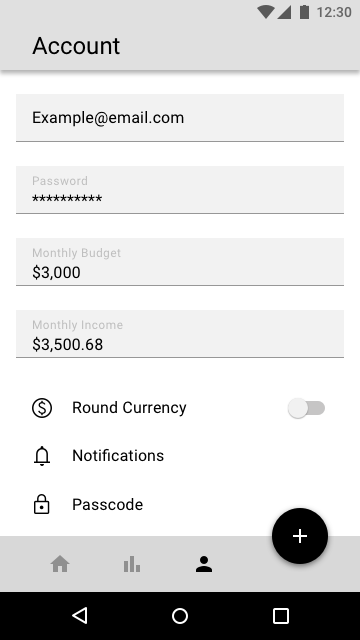
Task: Open the bar chart statistics tab
Action: tap(132, 564)
